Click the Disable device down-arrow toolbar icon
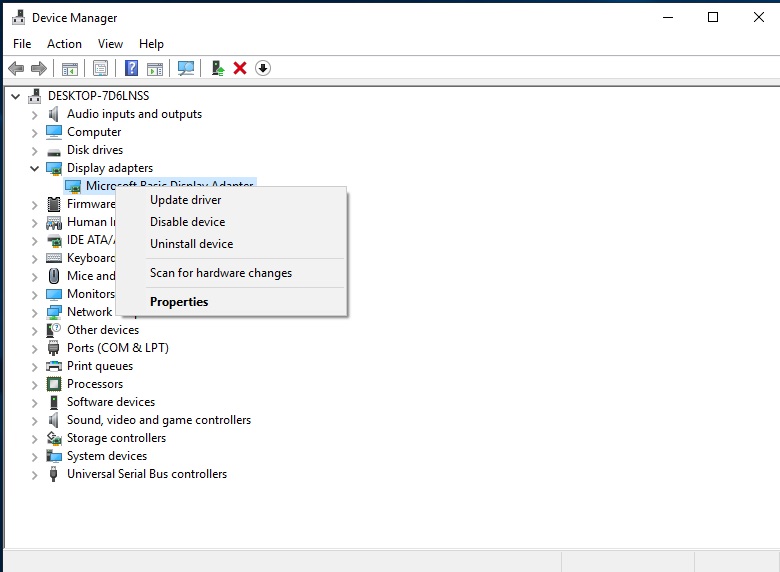The width and height of the screenshot is (780, 572). pos(263,68)
